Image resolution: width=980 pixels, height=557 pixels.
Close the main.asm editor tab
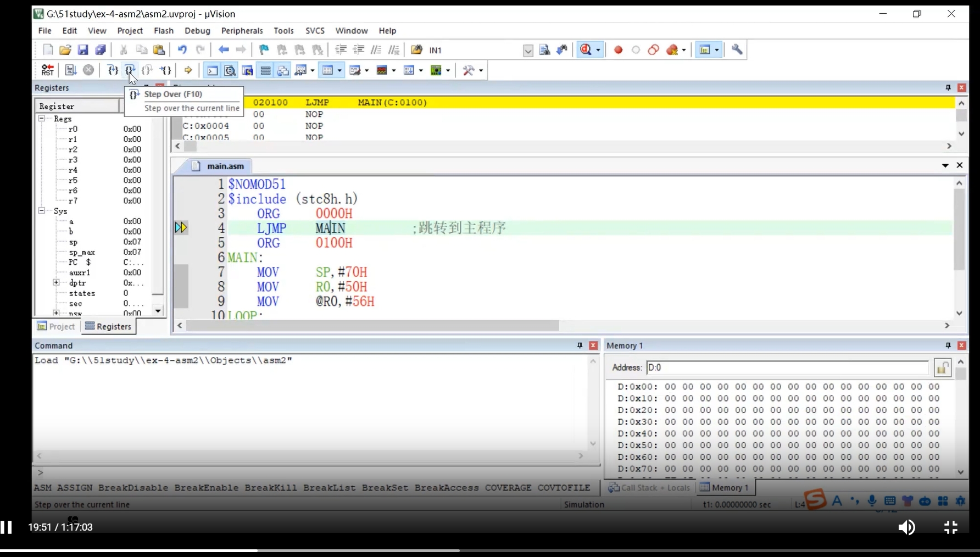[960, 165]
